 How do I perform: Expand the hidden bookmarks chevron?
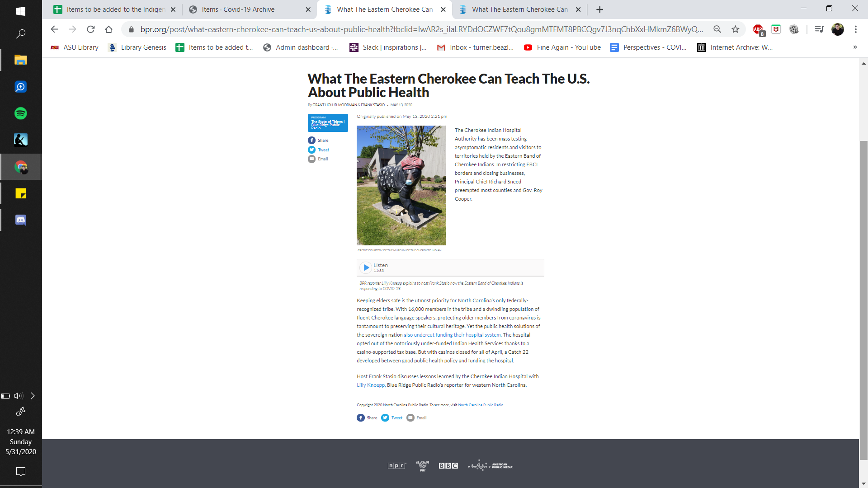[855, 47]
